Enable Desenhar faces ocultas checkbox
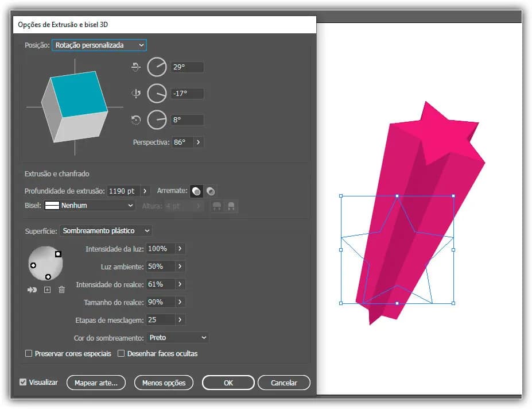The height and width of the screenshot is (409, 532). (x=121, y=354)
